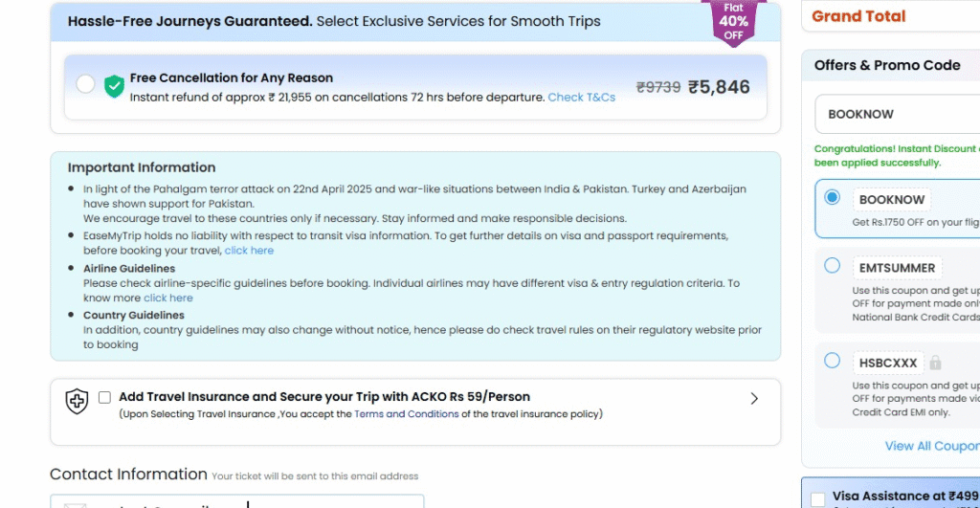The image size is (980, 508).
Task: Click the Grand Total heading panel
Action: (891, 16)
